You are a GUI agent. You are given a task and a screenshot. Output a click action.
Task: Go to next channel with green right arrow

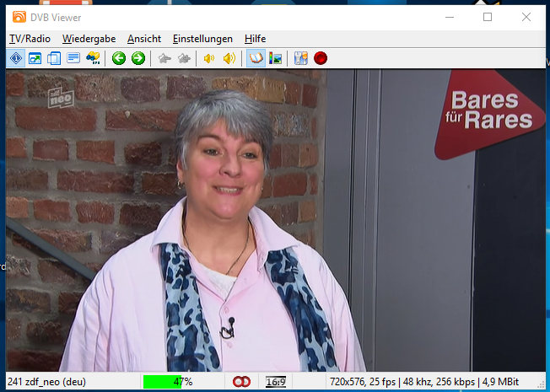point(138,58)
